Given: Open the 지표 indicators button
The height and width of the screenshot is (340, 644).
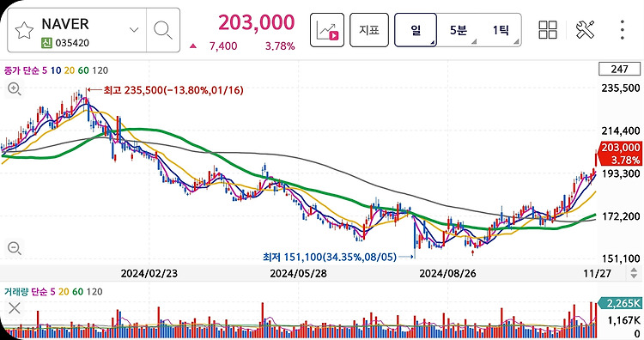Looking at the screenshot, I should 369,29.
